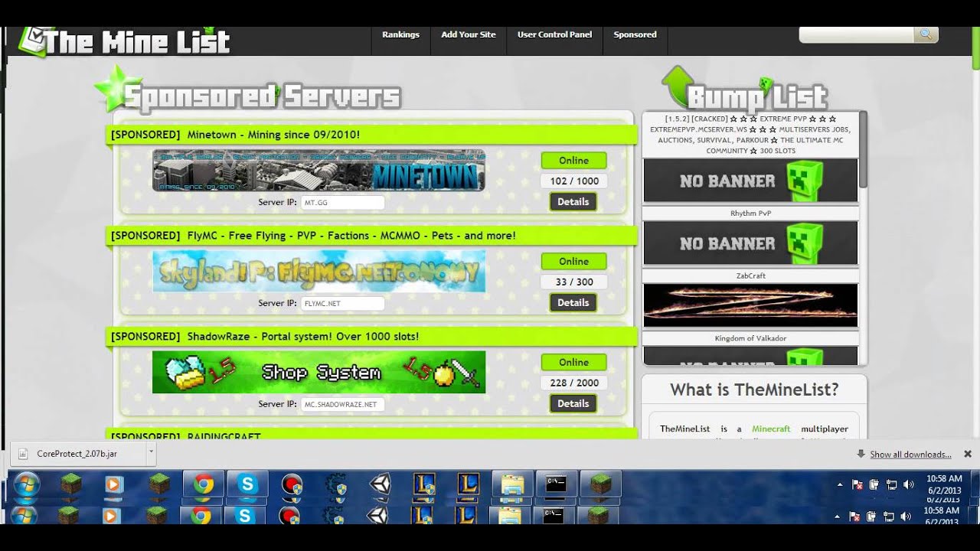The image size is (980, 551).
Task: Open Unity in the upper taskbar row
Action: pyautogui.click(x=380, y=484)
